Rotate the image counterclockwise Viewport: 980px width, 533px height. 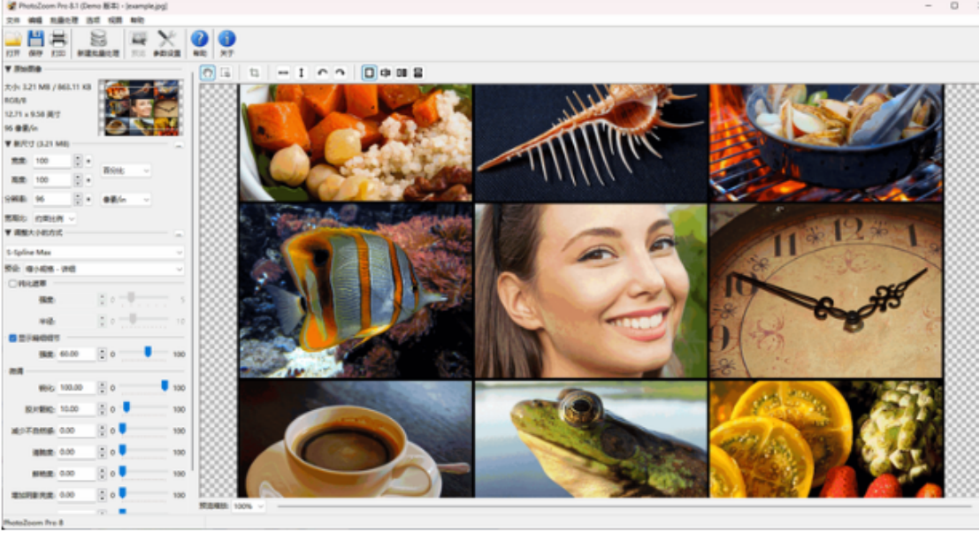point(323,72)
